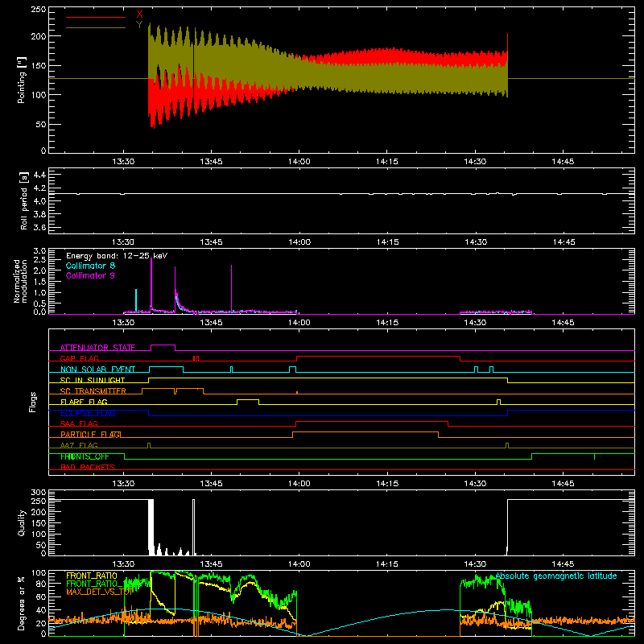The width and height of the screenshot is (644, 644).
Task: Click the 3.6 tick on Roll period axis
Action: pyautogui.click(x=39, y=228)
